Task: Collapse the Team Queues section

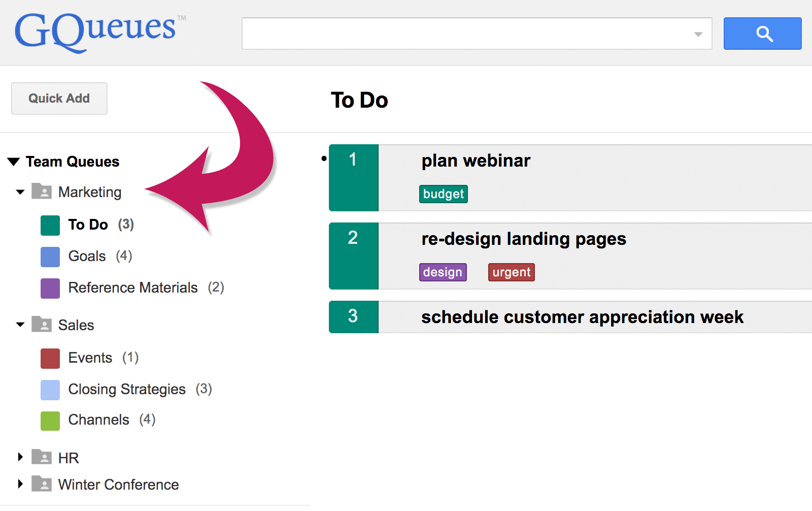Action: click(x=14, y=162)
